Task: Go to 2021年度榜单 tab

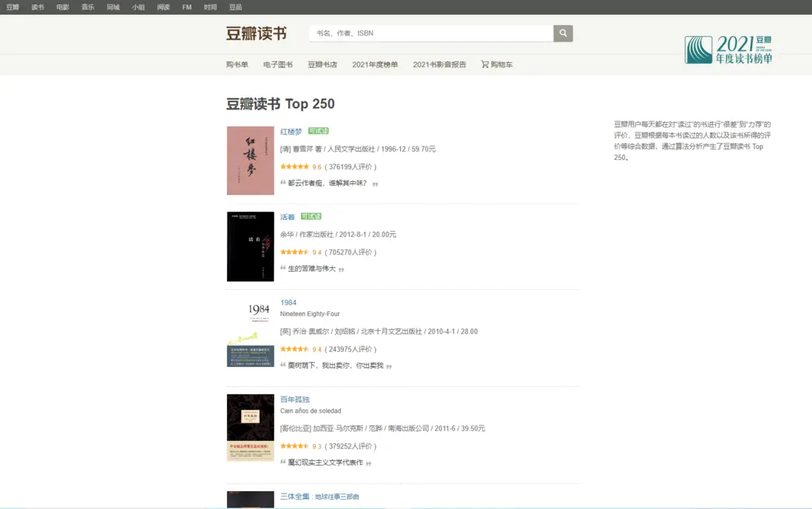Action: (375, 65)
